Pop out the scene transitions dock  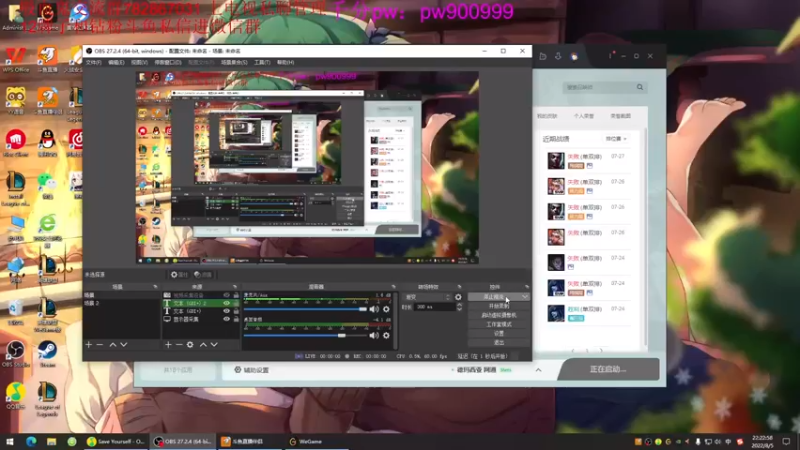(x=459, y=287)
